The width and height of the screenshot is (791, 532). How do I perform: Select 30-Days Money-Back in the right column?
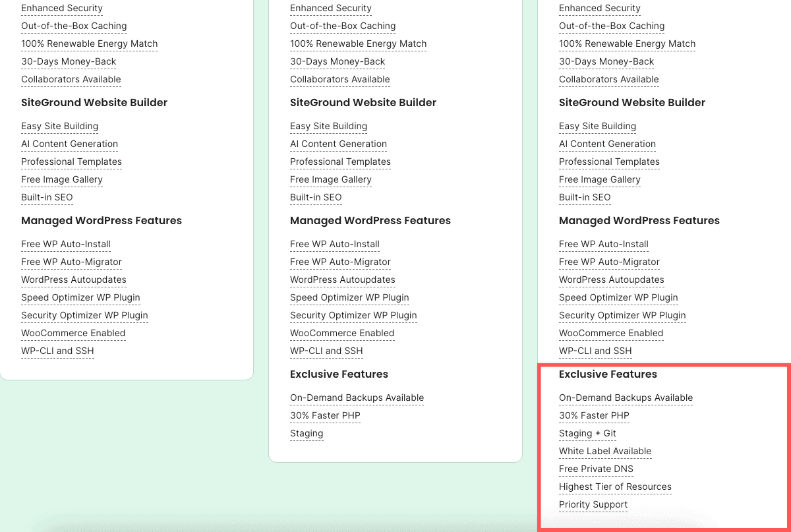tap(606, 62)
